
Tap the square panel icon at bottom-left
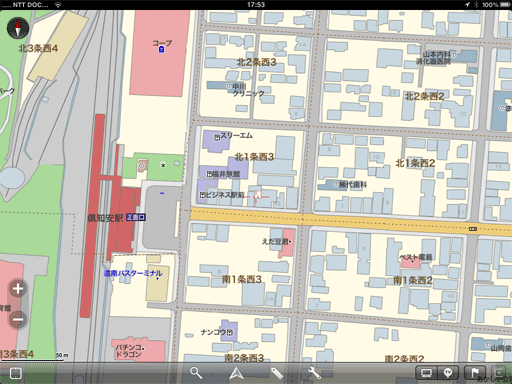(x=16, y=373)
